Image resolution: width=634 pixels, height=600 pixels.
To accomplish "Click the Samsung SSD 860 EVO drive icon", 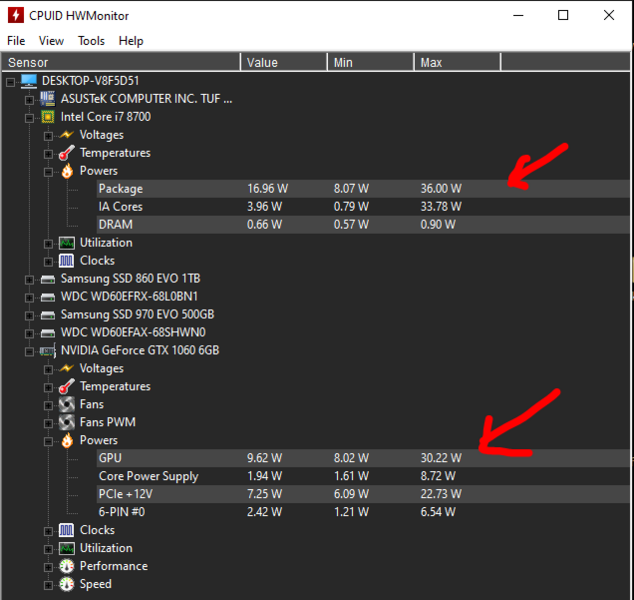I will [x=48, y=279].
